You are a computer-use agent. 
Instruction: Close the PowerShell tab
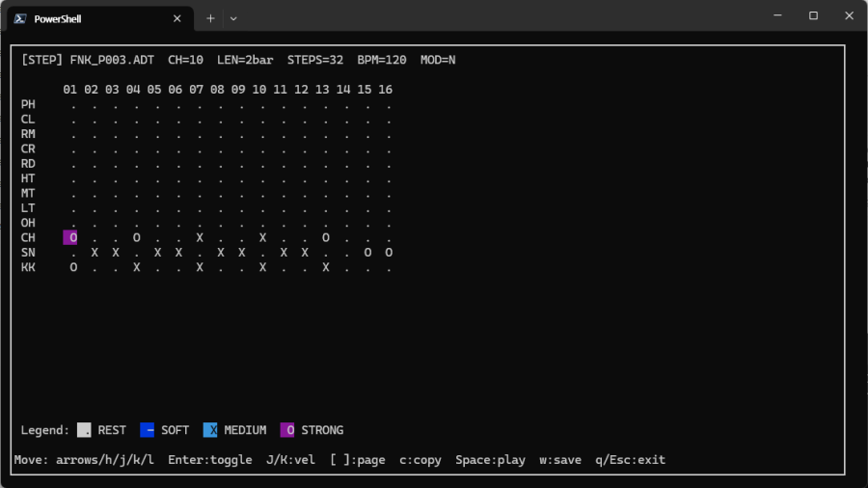coord(177,18)
